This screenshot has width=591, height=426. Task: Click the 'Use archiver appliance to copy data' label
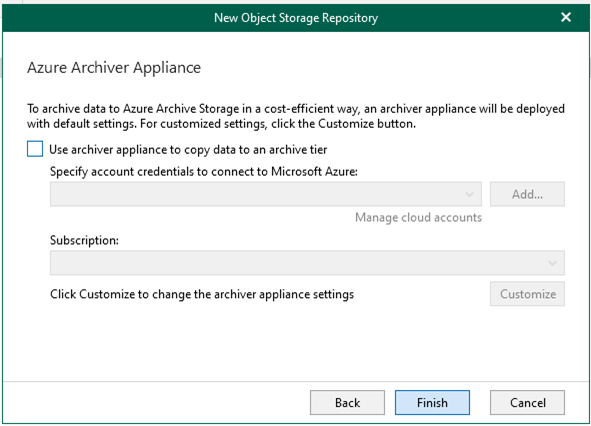click(x=188, y=150)
